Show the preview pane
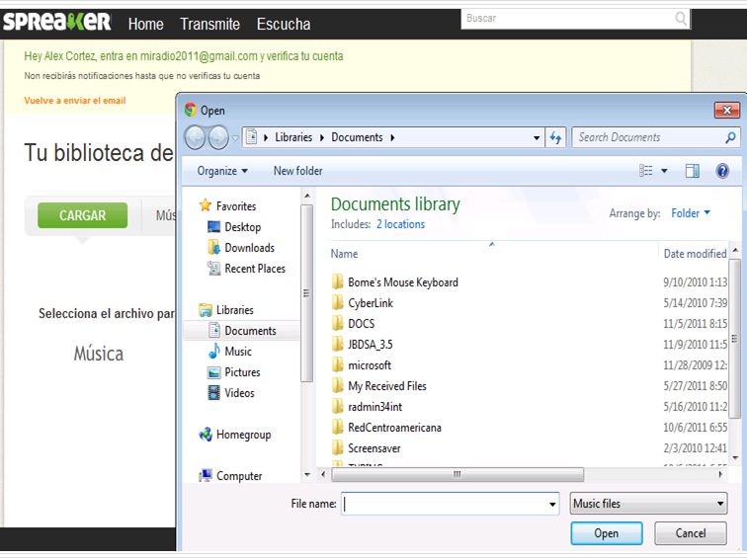Viewport: 747px width, 560px height. (693, 171)
